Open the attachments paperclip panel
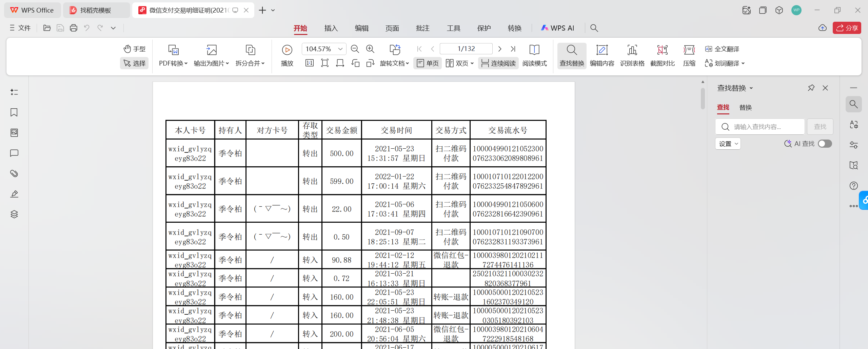The height and width of the screenshot is (349, 868). [14, 173]
